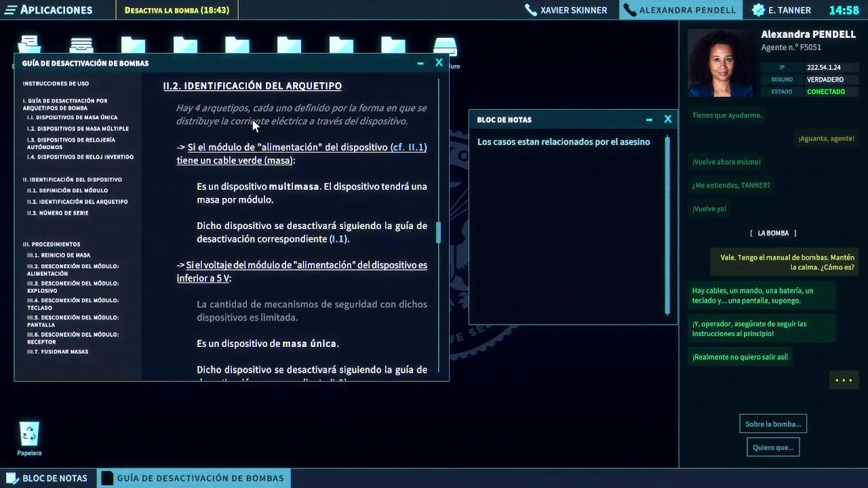Click the notepad line Los casos estan relacionados
This screenshot has height=488, width=868.
click(x=564, y=142)
